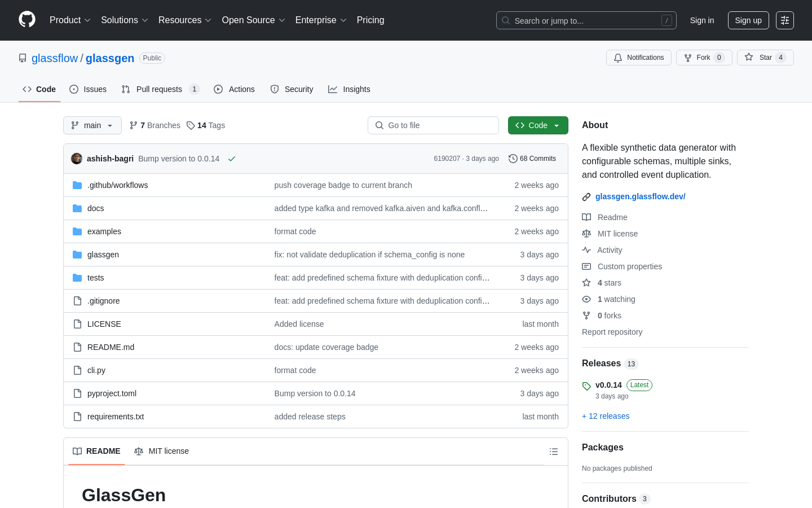This screenshot has width=812, height=508.
Task: Open the tests folder
Action: tap(95, 278)
